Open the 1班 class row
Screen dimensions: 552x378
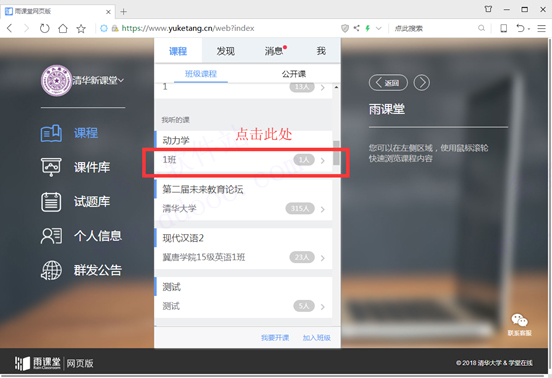[243, 160]
